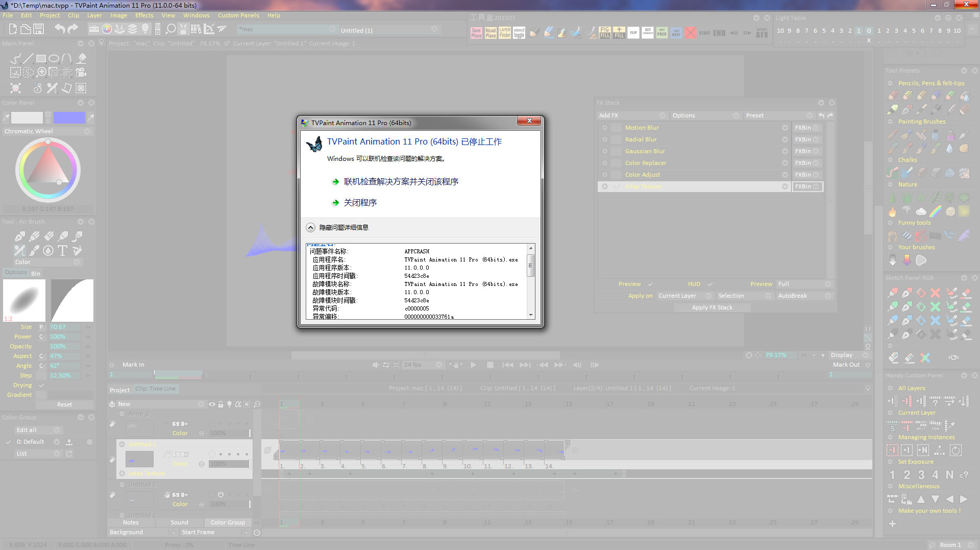
Task: Click the New Project icon in the toolbar
Action: point(13,29)
